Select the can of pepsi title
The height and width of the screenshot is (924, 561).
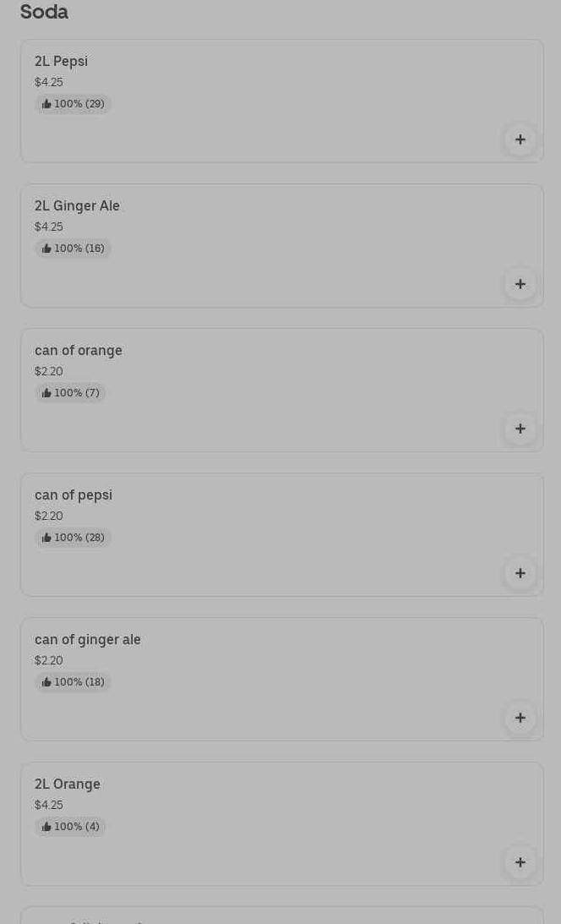[x=74, y=495]
